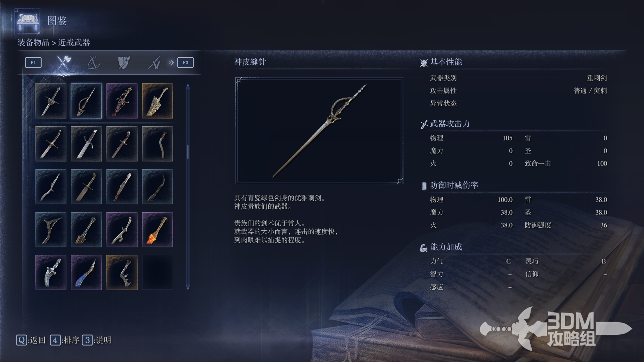Pick the ornate purple-background rapier icon

[122, 101]
